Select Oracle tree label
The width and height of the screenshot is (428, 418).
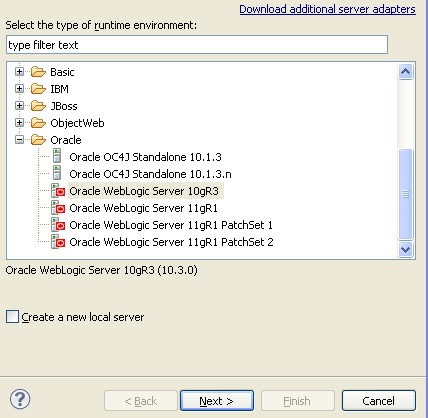click(x=66, y=140)
